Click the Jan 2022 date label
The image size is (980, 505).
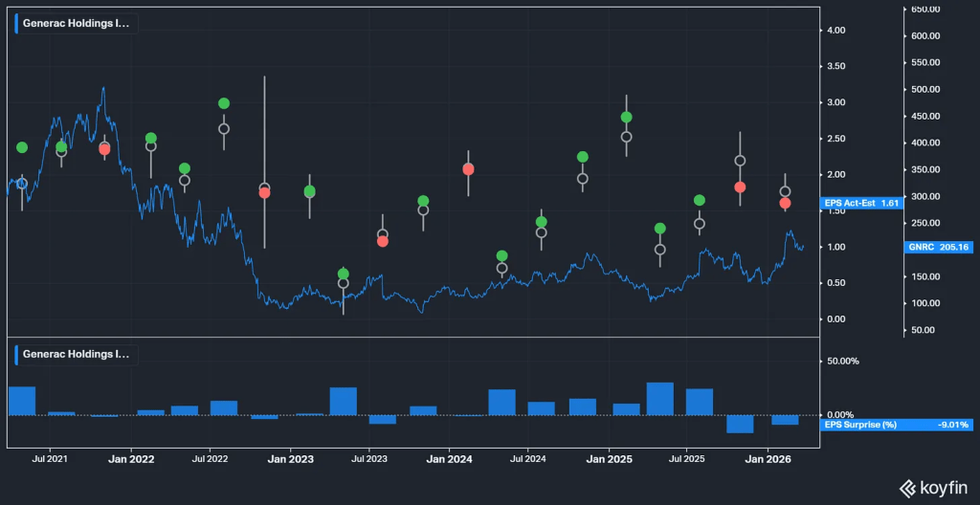(129, 460)
